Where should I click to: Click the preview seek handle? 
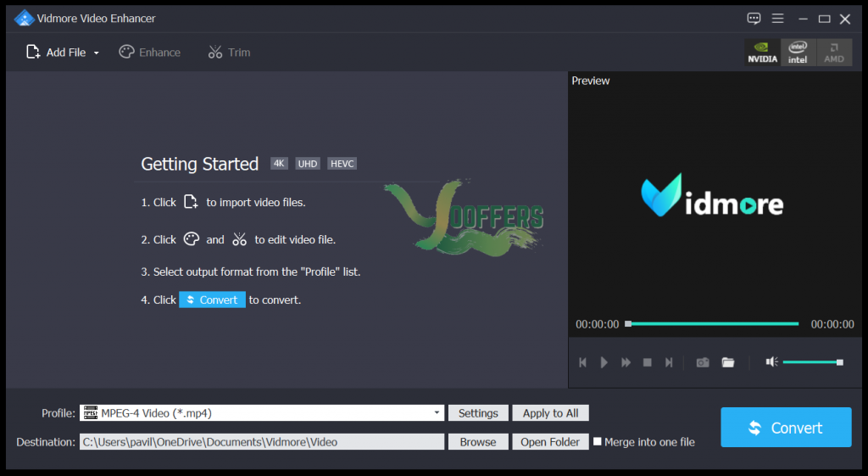point(628,323)
